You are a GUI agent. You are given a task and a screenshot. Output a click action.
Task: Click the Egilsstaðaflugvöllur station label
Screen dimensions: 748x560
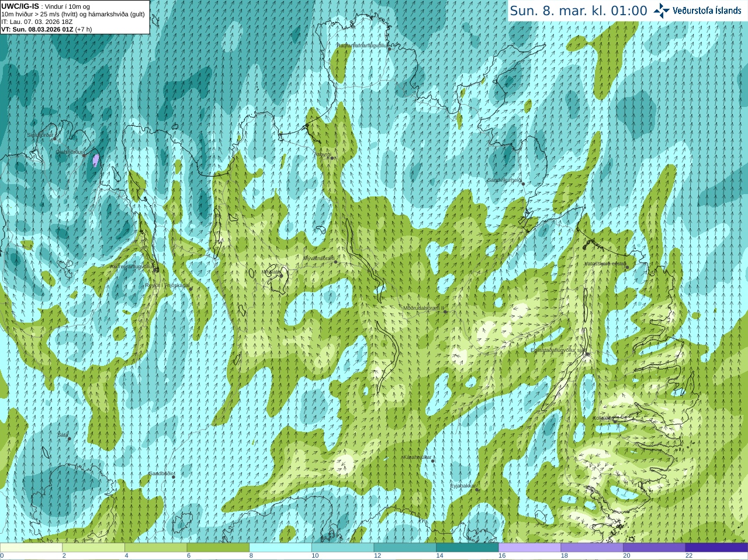tap(557, 350)
